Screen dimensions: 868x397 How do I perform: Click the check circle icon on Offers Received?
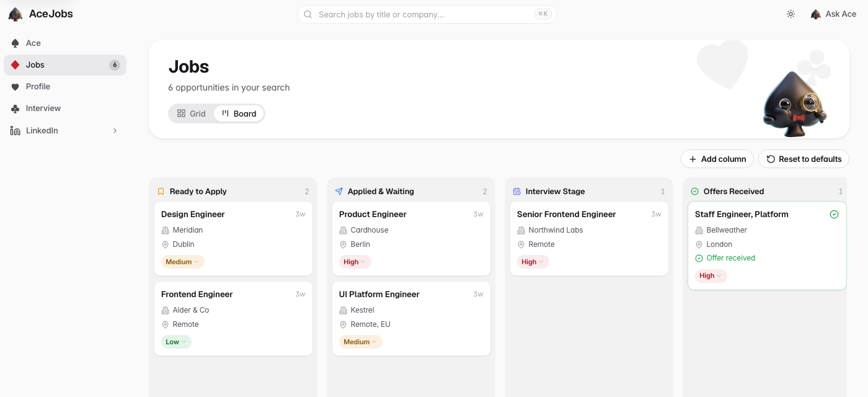point(694,192)
